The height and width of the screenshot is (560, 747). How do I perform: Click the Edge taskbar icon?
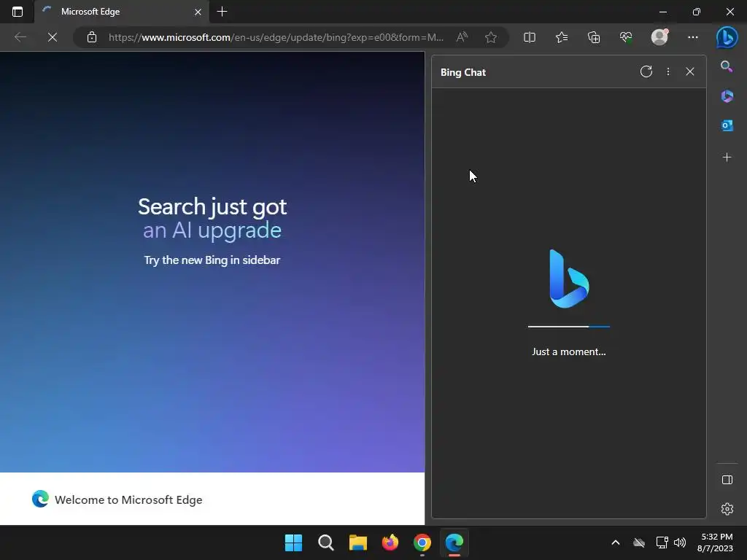click(x=454, y=542)
